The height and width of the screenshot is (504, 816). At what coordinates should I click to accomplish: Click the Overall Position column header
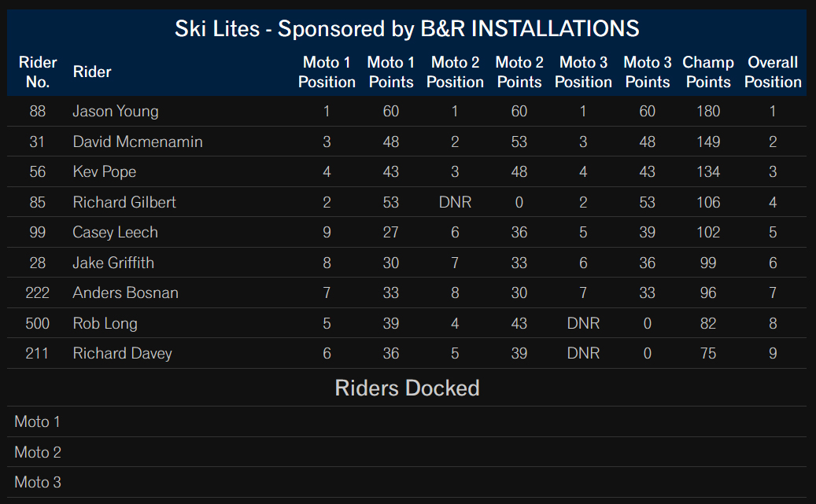[773, 72]
